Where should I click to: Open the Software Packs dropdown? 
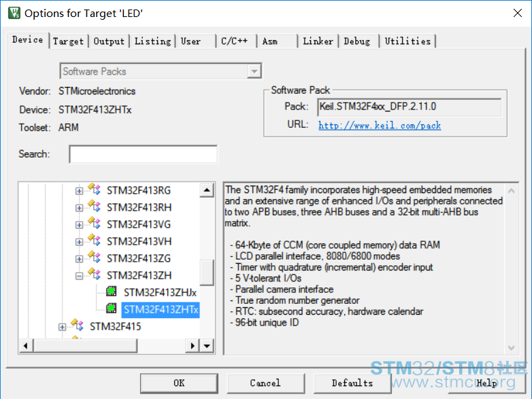pos(254,71)
